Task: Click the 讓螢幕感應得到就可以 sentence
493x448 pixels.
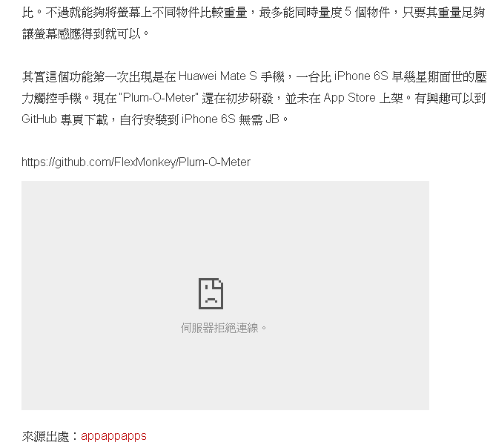Action: [x=81, y=33]
